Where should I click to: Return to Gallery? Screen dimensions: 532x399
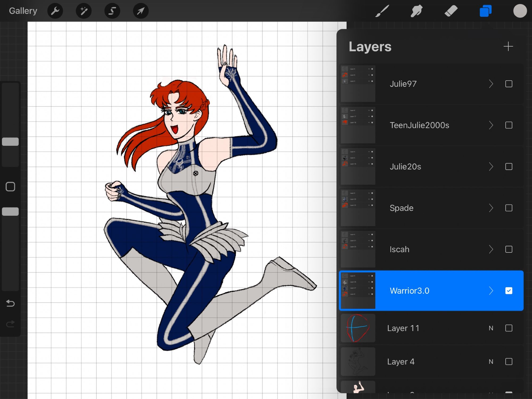pos(23,11)
